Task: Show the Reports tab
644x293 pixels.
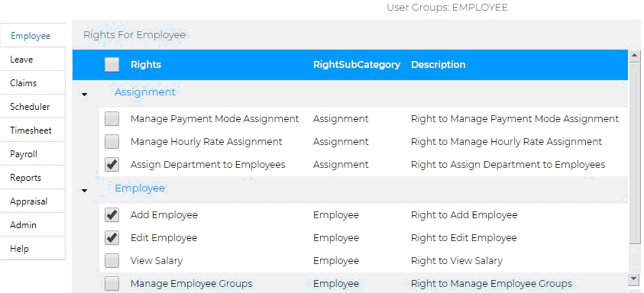Action: tap(32, 178)
